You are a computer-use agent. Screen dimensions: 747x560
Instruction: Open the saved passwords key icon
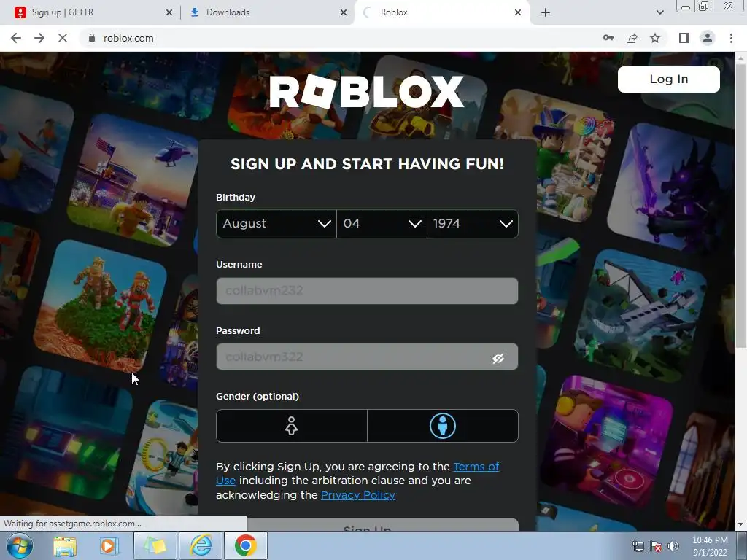coord(608,38)
